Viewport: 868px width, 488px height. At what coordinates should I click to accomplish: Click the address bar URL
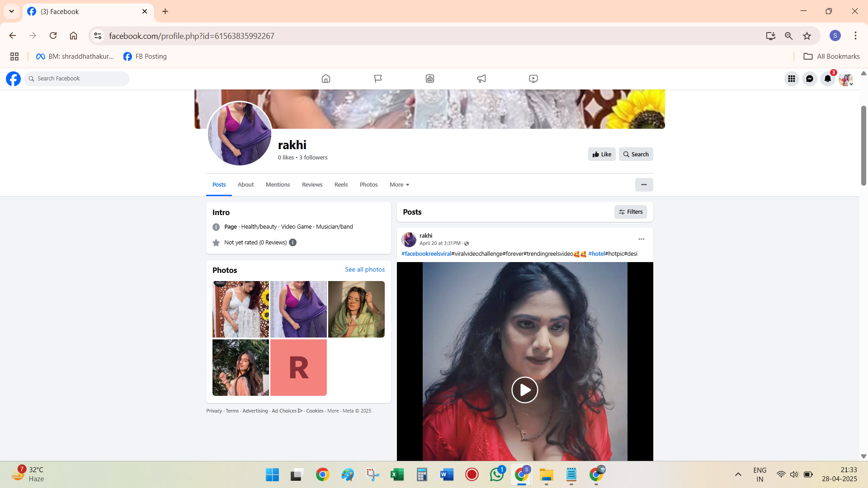point(192,36)
